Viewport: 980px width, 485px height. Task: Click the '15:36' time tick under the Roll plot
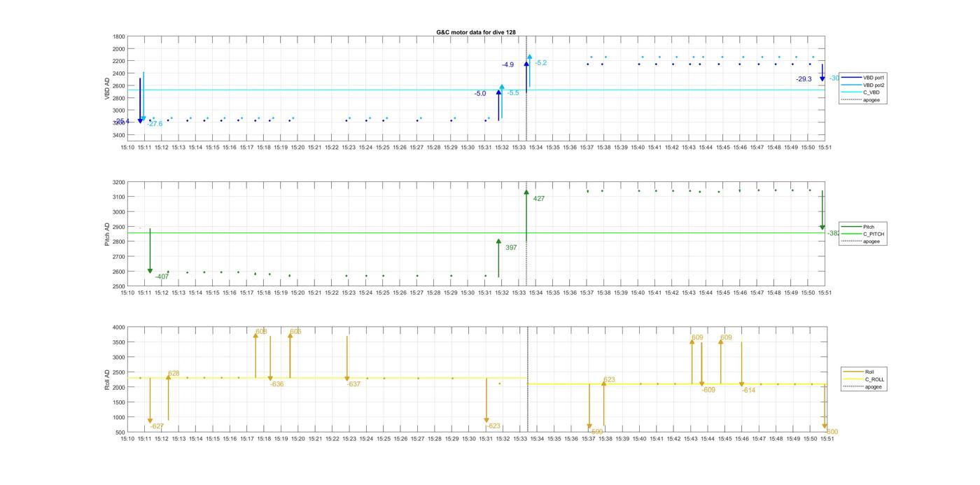570,439
